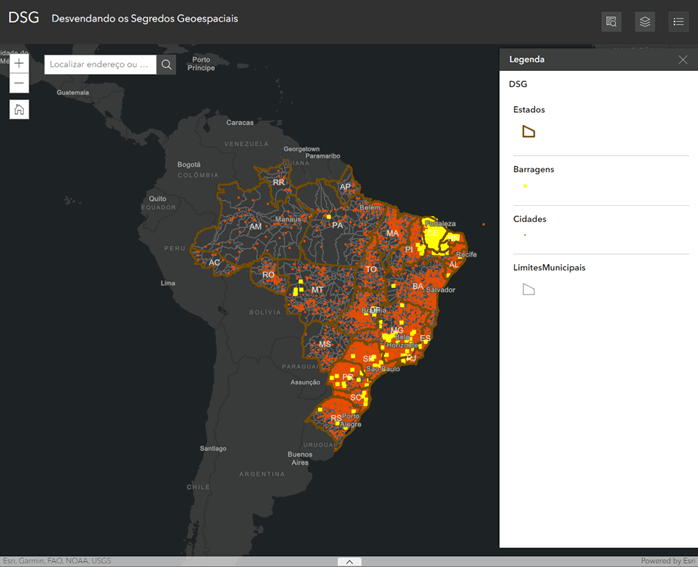Click the LimitesMunicipais legend symbol
Image resolution: width=698 pixels, height=567 pixels.
(529, 290)
